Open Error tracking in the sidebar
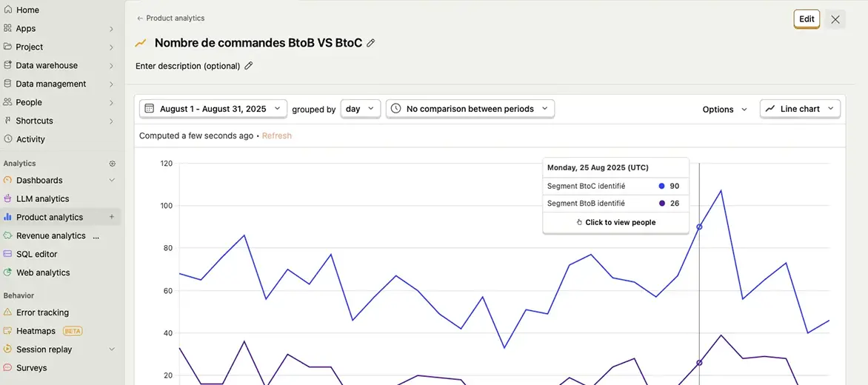The height and width of the screenshot is (385, 868). click(x=42, y=312)
